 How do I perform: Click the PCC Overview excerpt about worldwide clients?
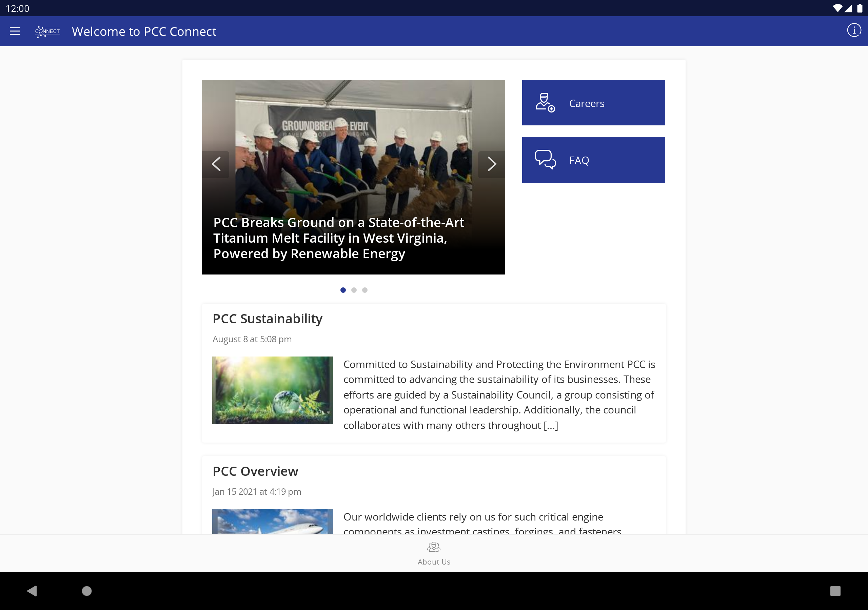[x=482, y=524]
